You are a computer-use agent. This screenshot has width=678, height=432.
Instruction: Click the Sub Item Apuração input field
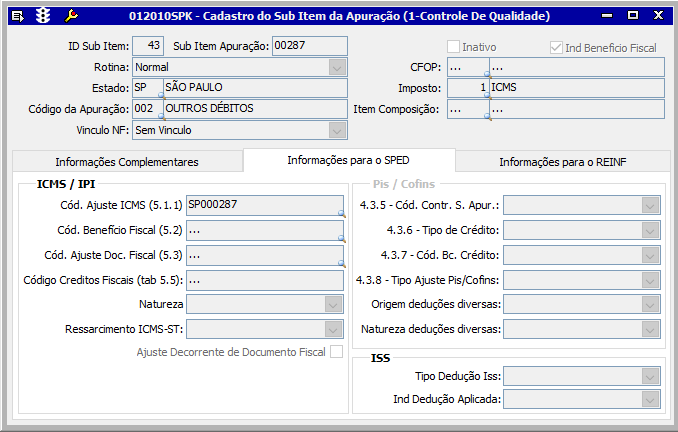tap(309, 46)
